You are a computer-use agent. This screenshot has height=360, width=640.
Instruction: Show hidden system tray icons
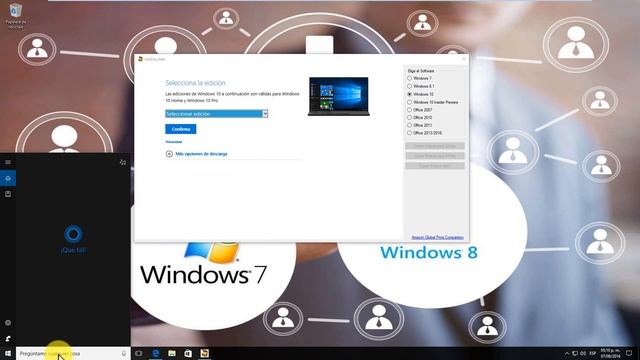567,353
